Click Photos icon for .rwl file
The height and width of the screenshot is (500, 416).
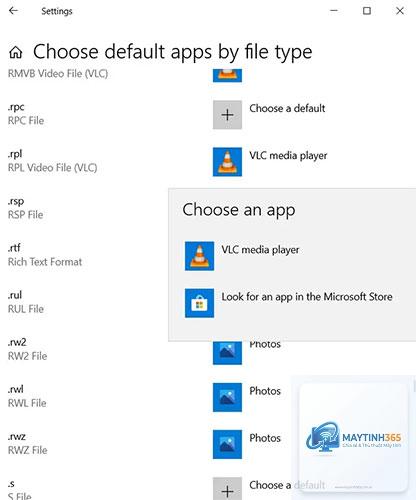point(227,397)
